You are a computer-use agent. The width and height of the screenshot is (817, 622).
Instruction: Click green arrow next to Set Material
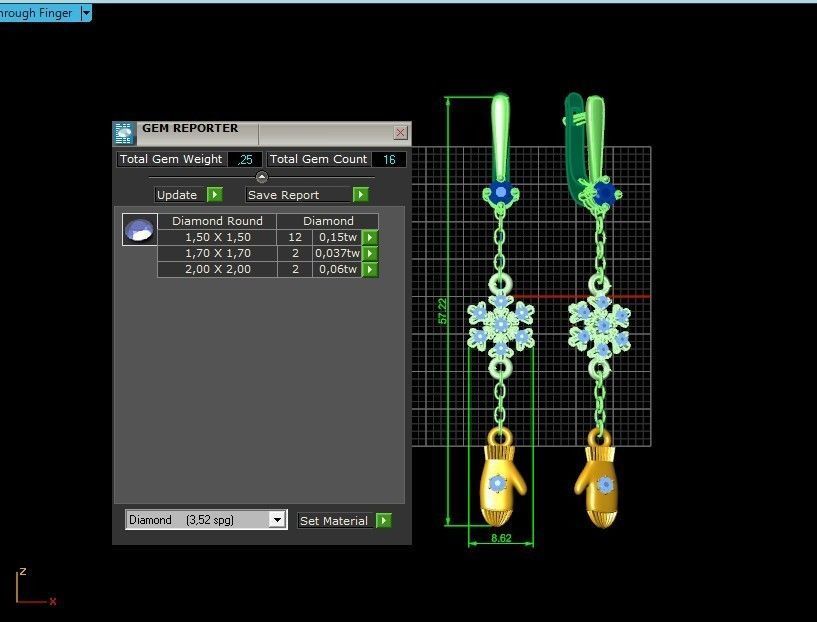pyautogui.click(x=383, y=520)
